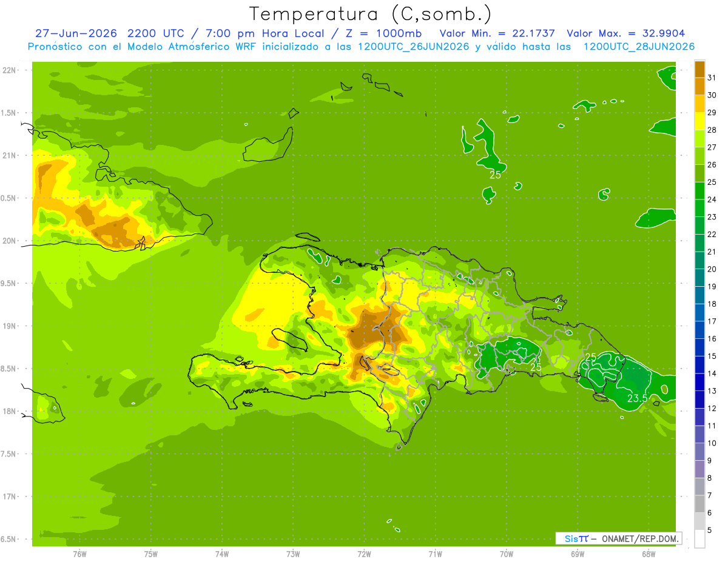
Task: Open the ONAMET/REP.DOM. credit label
Action: [641, 538]
